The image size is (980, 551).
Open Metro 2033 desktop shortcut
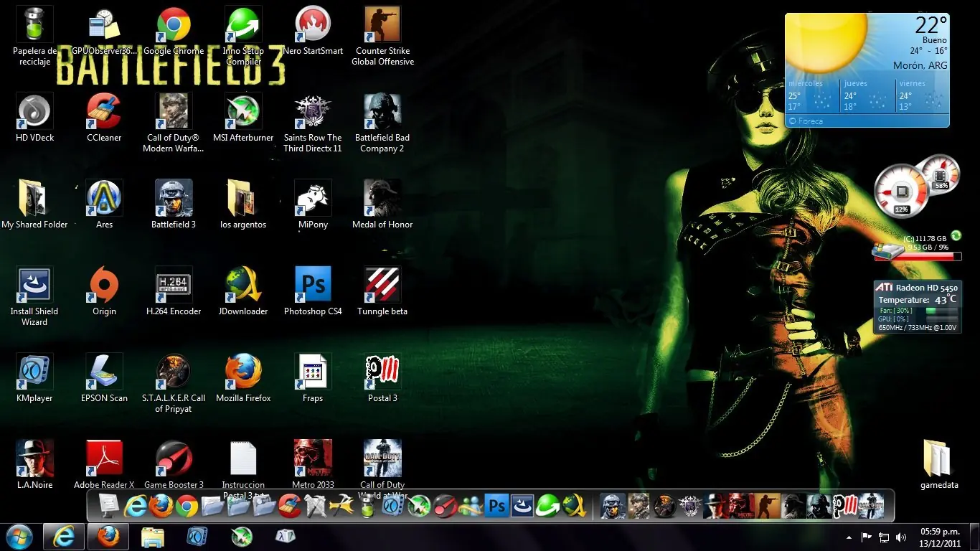(x=313, y=457)
